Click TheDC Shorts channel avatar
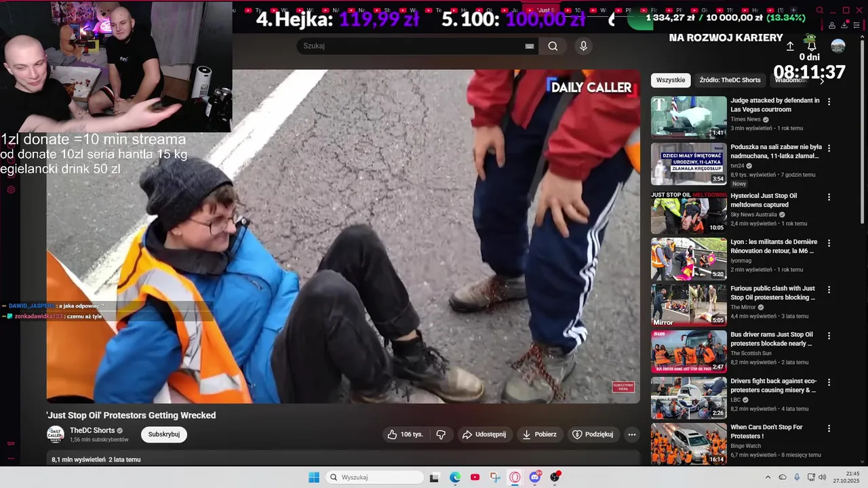The height and width of the screenshot is (488, 868). coord(56,434)
